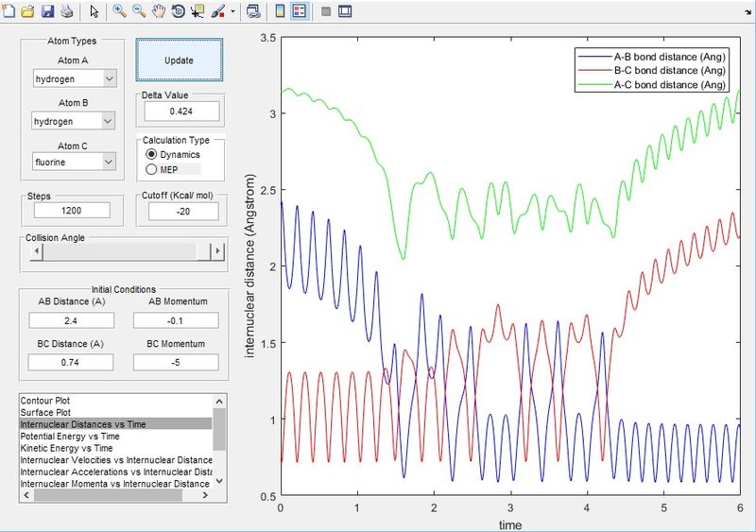Click the New Figure icon
The width and height of the screenshot is (756, 532).
coord(10,11)
